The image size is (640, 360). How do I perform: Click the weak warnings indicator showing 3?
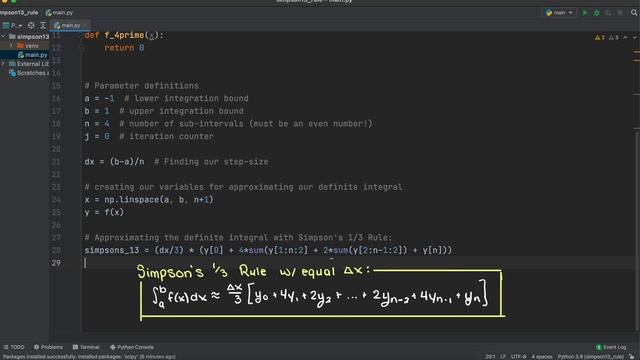click(613, 38)
